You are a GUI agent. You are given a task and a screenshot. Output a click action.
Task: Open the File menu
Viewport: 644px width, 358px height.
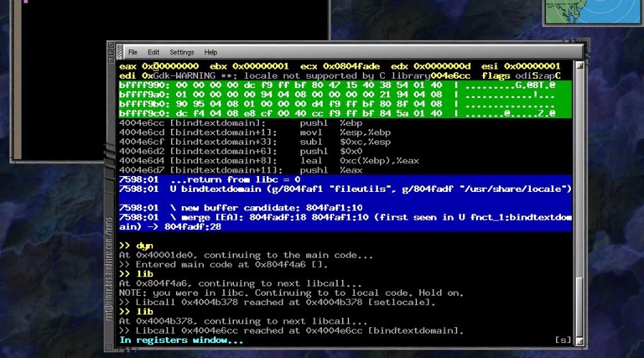[133, 52]
